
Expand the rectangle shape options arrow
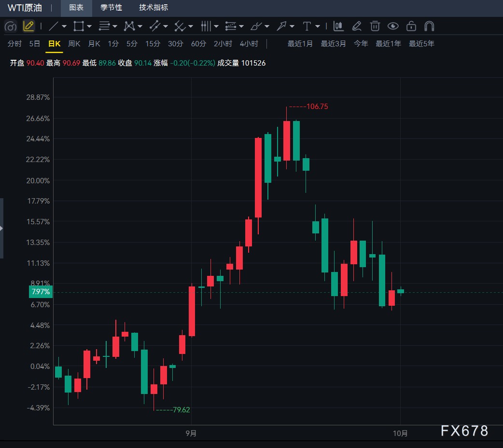click(89, 26)
